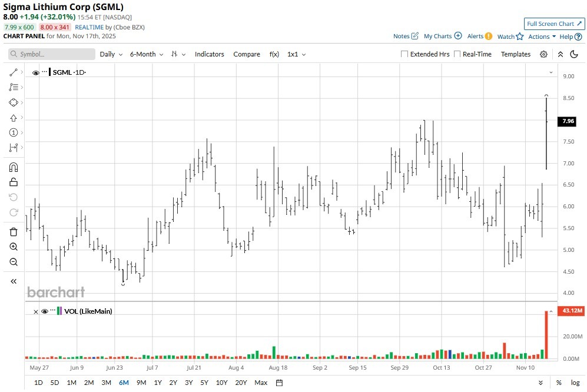
Task: Select the 20Y time range
Action: tap(241, 383)
